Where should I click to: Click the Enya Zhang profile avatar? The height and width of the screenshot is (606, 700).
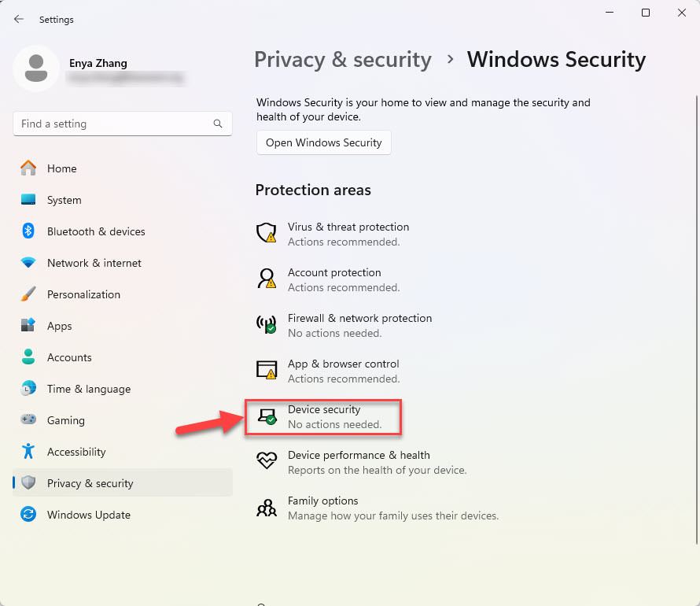tap(35, 68)
